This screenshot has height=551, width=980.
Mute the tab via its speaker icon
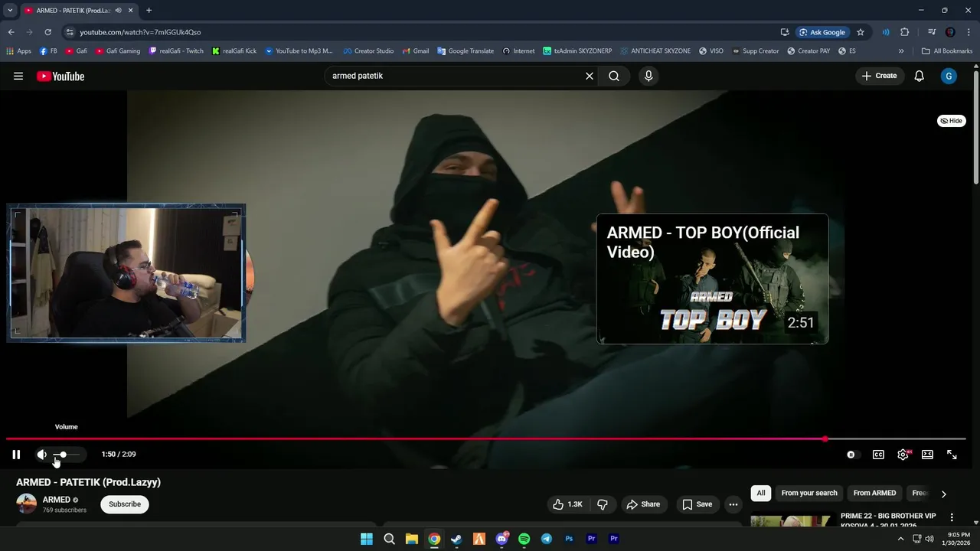tap(118, 11)
